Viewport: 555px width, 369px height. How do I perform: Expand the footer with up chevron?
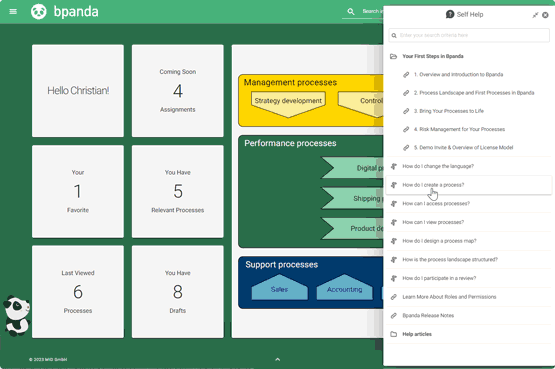[278, 359]
